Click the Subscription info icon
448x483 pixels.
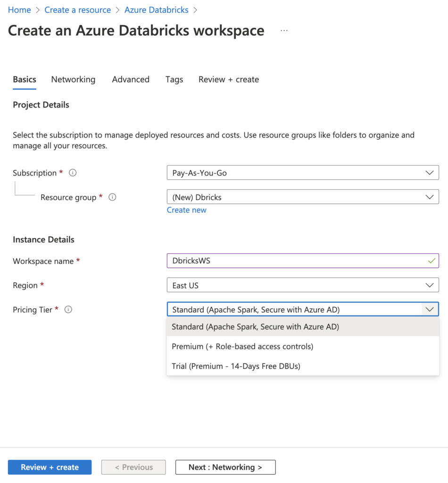tap(73, 173)
